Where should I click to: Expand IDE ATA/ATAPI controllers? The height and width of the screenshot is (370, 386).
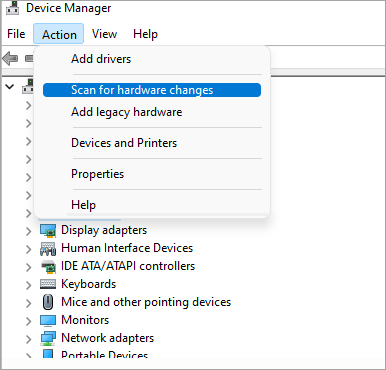point(29,266)
